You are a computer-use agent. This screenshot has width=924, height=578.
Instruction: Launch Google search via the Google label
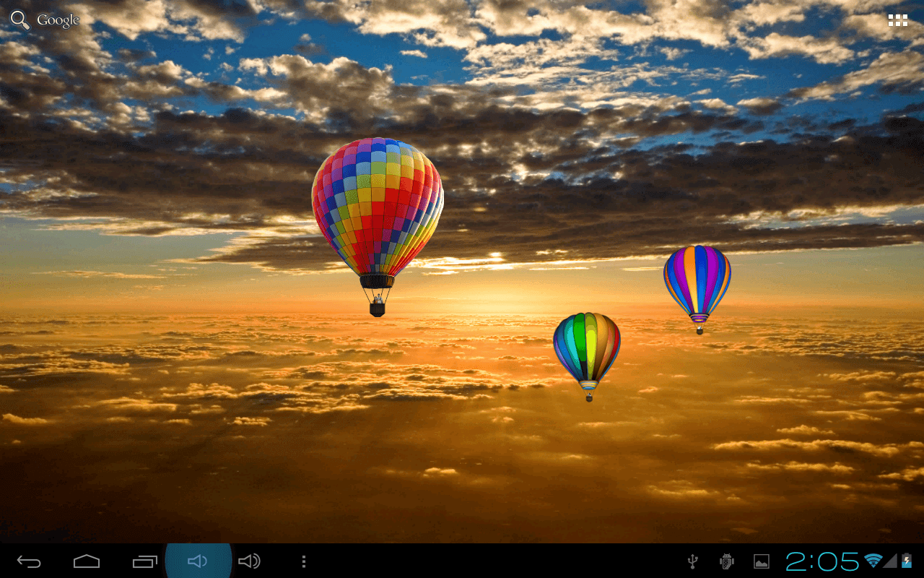coord(60,20)
